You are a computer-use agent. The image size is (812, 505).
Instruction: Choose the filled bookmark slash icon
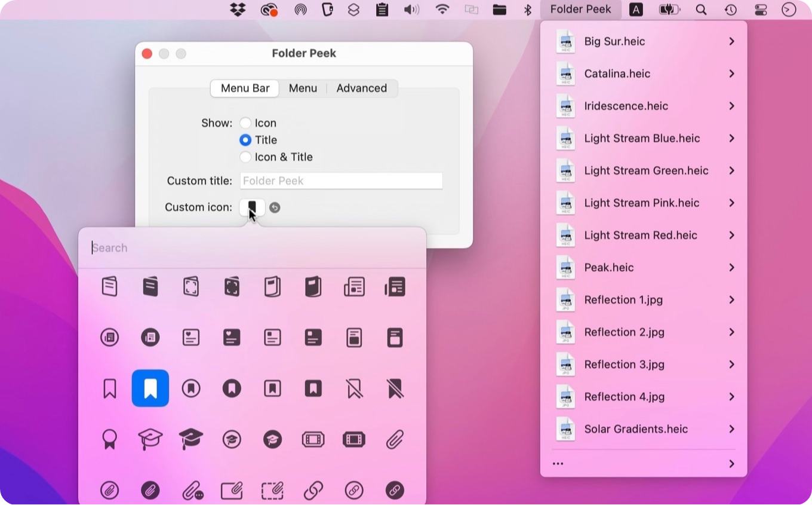point(395,389)
